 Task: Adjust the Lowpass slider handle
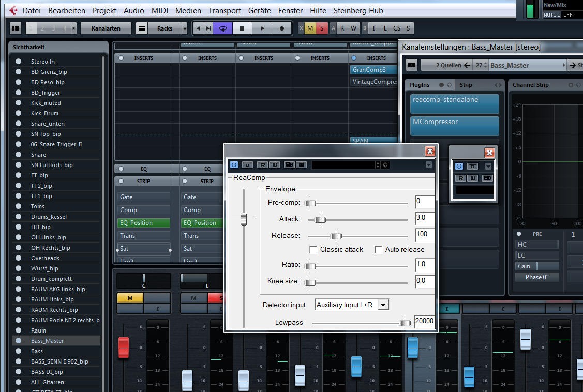[405, 323]
